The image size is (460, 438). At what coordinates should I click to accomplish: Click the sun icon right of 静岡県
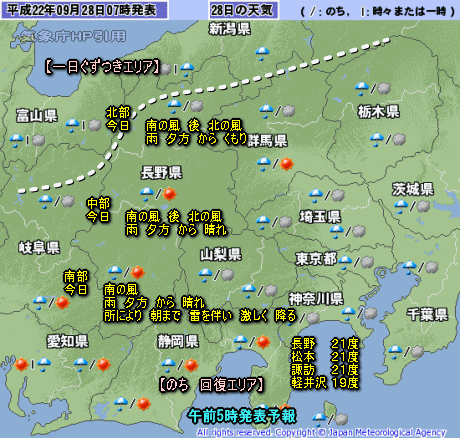[x=263, y=342]
